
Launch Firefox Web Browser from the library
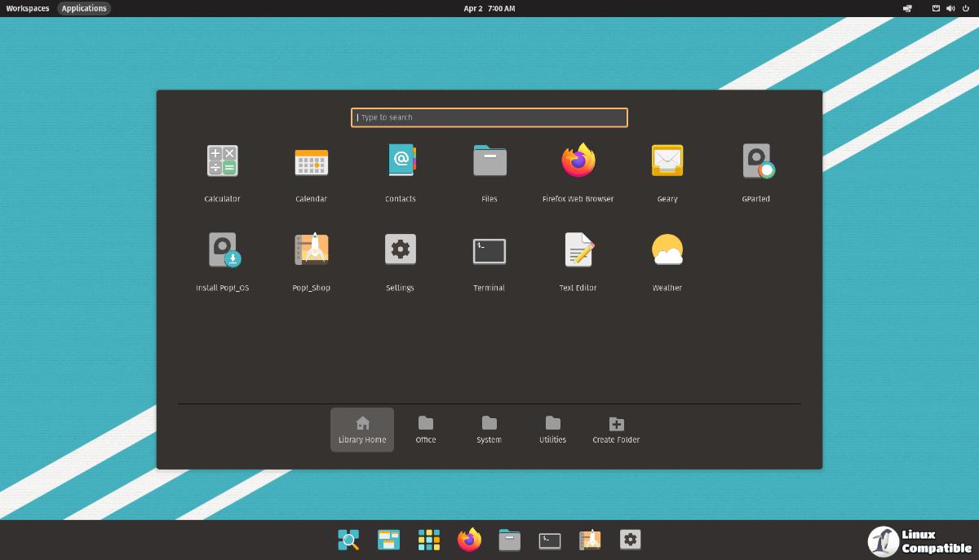(578, 162)
